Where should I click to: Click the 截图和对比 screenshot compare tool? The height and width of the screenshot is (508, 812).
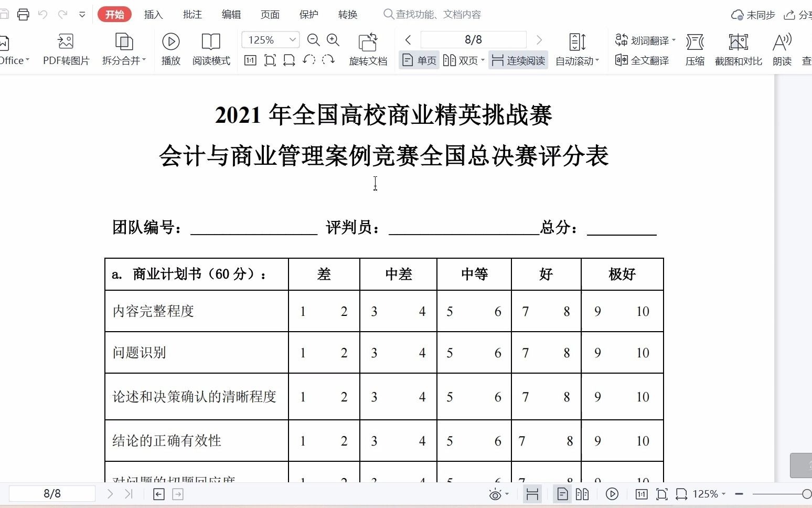pos(739,49)
